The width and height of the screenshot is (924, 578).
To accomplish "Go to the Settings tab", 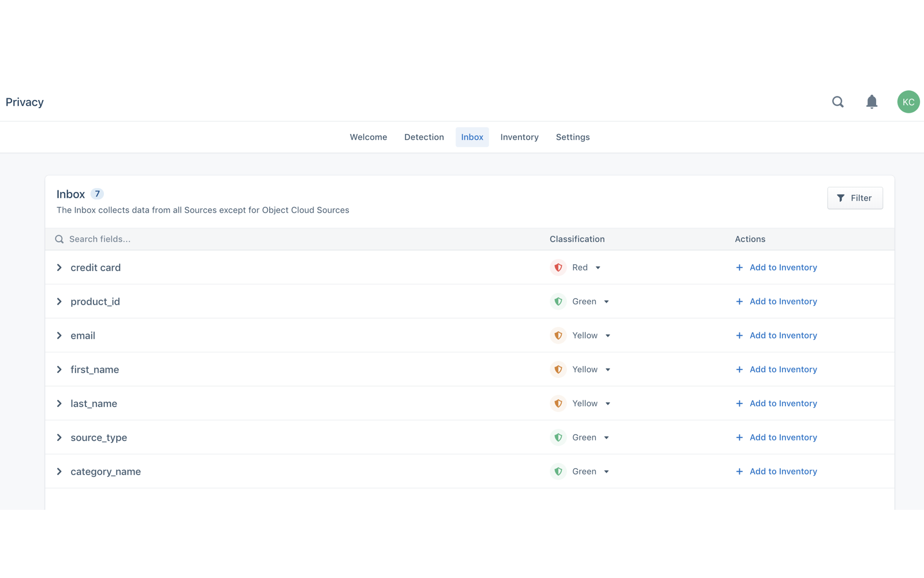I will (x=572, y=137).
